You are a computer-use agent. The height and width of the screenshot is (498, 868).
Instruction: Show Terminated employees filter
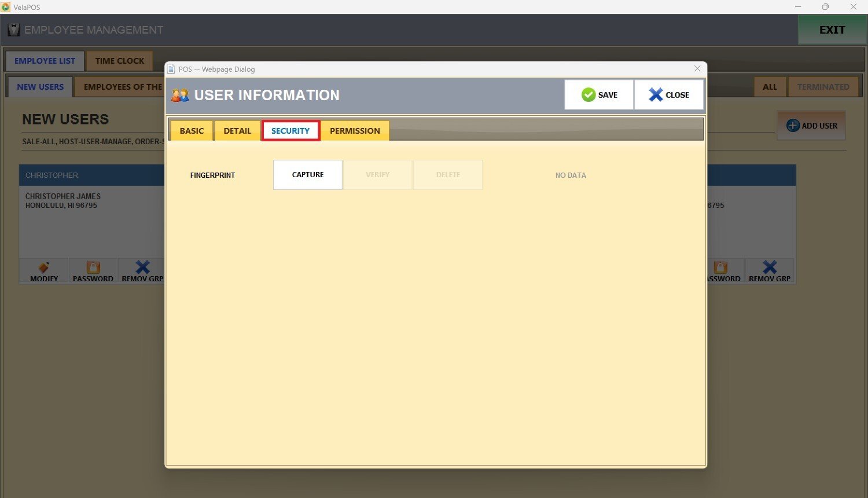tap(823, 87)
